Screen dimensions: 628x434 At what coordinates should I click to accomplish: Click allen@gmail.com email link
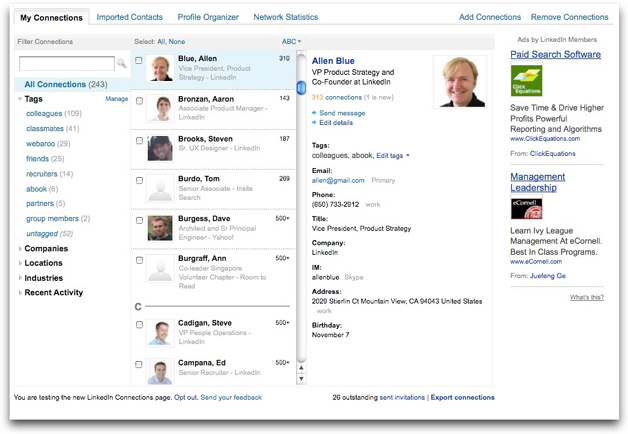point(338,181)
